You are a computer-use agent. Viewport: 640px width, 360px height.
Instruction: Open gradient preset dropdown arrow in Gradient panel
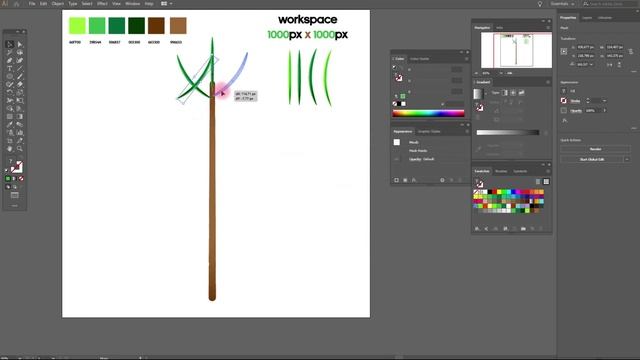coord(486,94)
